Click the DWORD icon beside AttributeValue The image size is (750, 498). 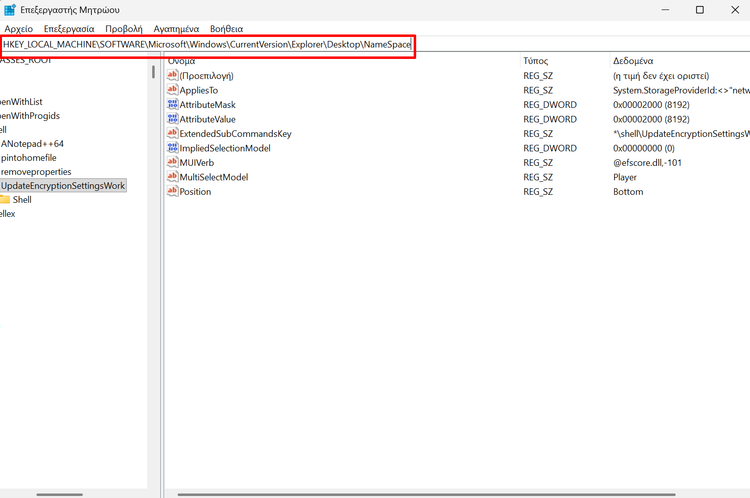tap(172, 119)
